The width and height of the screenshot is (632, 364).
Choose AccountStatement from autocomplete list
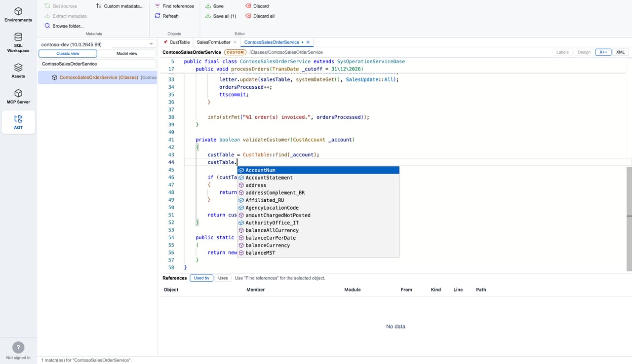click(318, 178)
